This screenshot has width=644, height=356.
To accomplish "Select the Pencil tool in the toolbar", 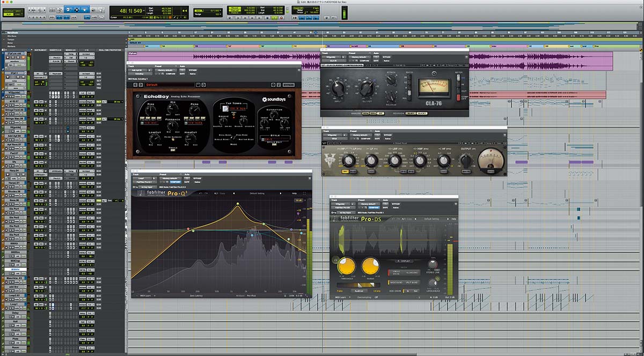I will 101,10.
